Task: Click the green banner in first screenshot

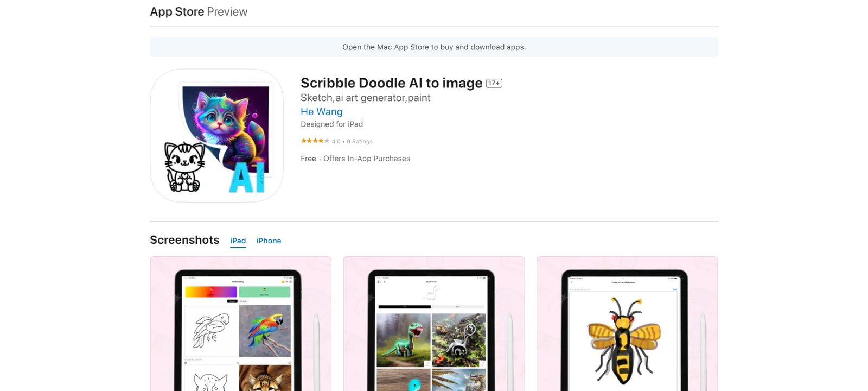Action: [x=265, y=292]
